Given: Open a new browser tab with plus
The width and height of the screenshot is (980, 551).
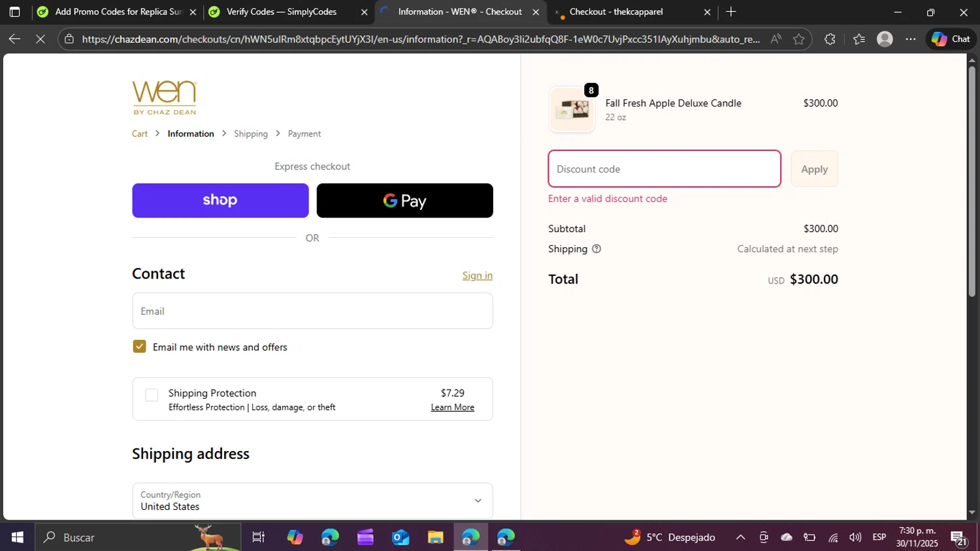Looking at the screenshot, I should tap(731, 12).
